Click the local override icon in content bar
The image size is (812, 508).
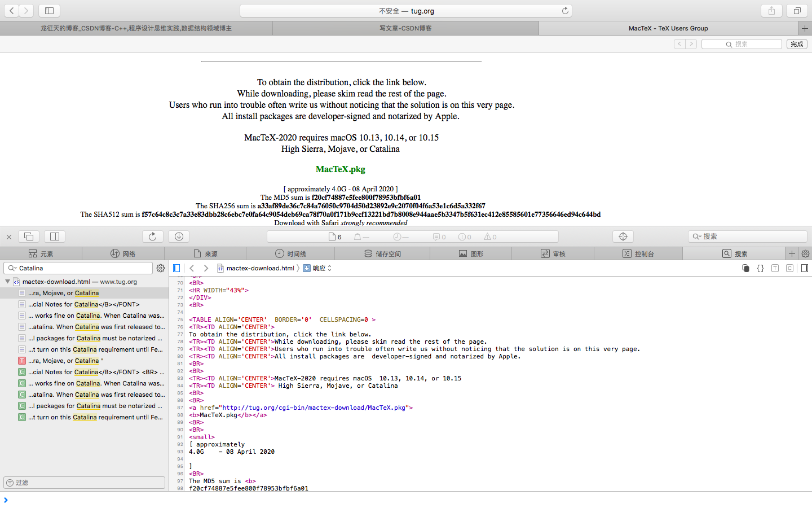pos(745,268)
